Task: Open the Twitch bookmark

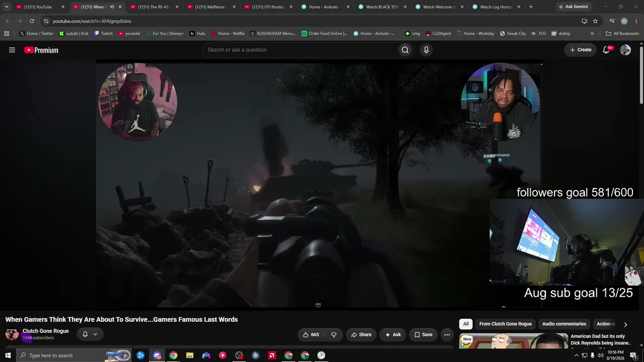Action: [103, 34]
